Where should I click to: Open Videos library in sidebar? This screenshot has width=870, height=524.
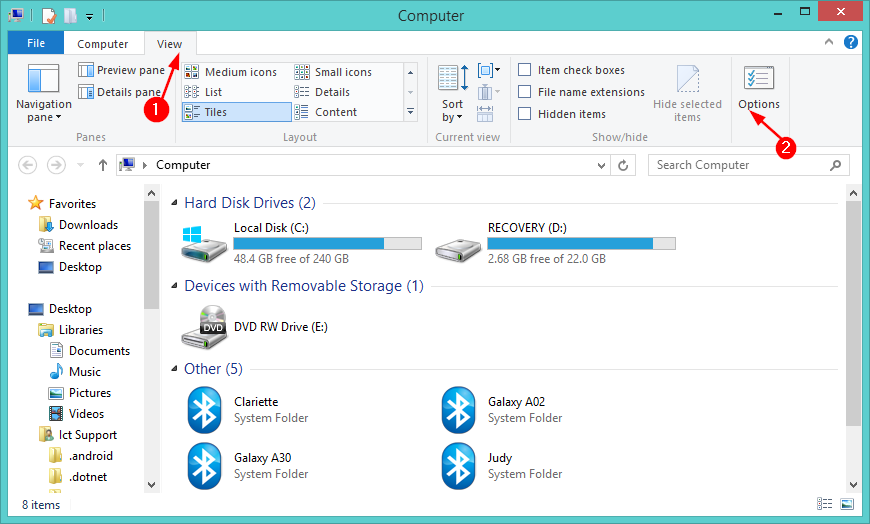point(77,414)
